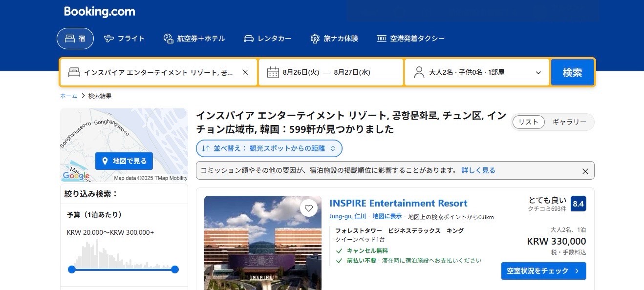Open 航空券+ホテル tab
This screenshot has height=290, width=644.
point(194,39)
